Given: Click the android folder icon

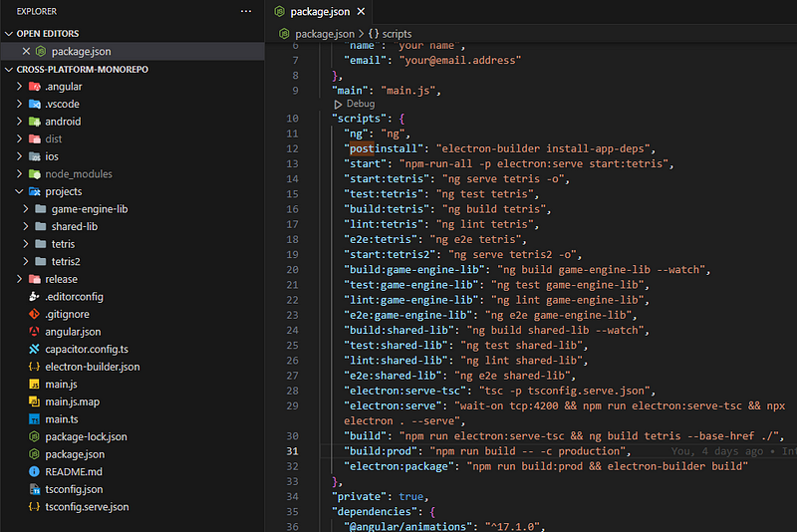Looking at the screenshot, I should tap(35, 122).
